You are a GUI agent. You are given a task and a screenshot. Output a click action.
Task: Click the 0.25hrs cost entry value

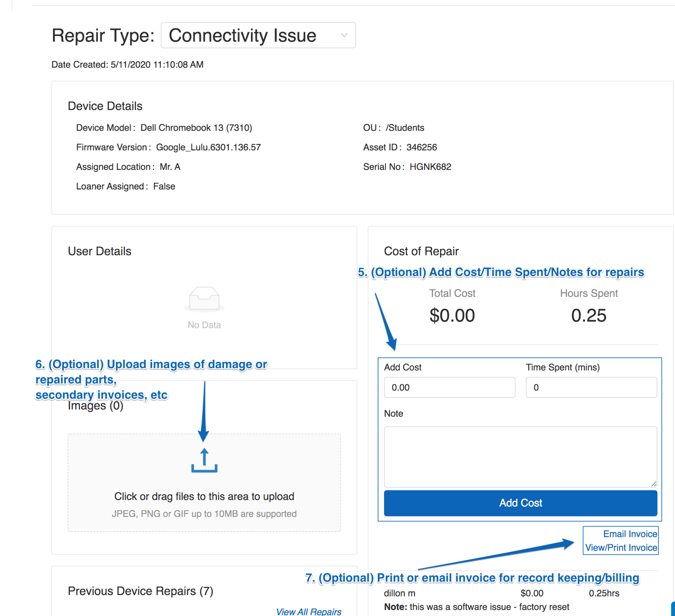[x=604, y=593]
